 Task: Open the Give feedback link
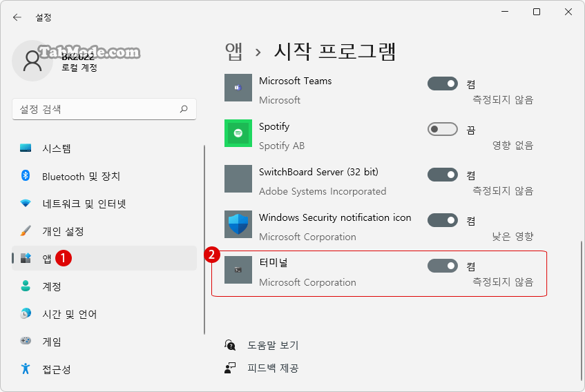click(x=273, y=368)
